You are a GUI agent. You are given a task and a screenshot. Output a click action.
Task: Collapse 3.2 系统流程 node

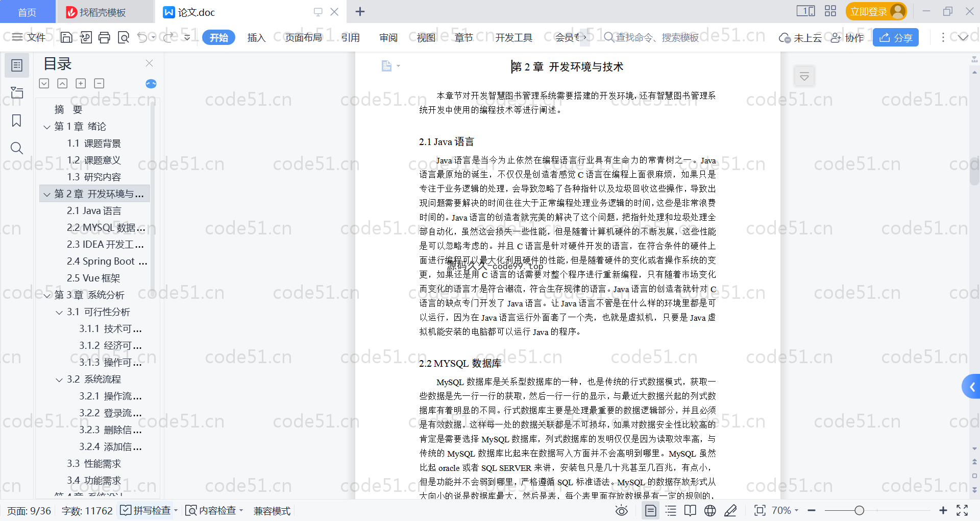coord(59,380)
